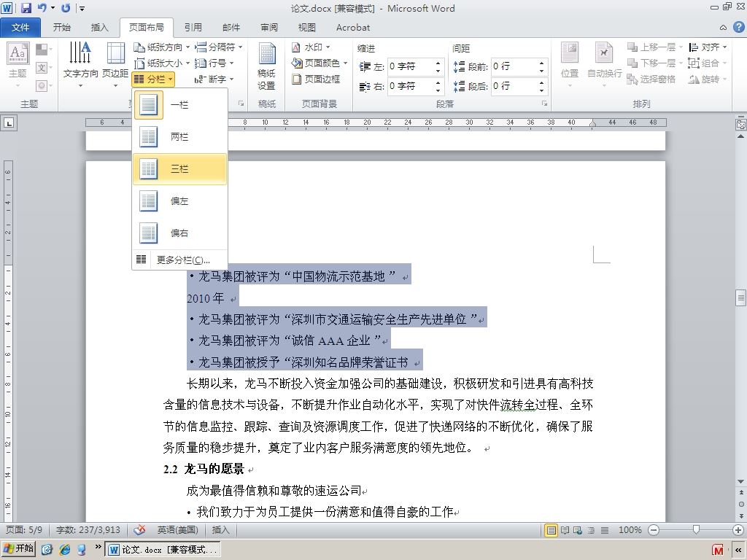Click the tab selector L icon on ruler
Screen dimensions: 747x560
(9, 123)
